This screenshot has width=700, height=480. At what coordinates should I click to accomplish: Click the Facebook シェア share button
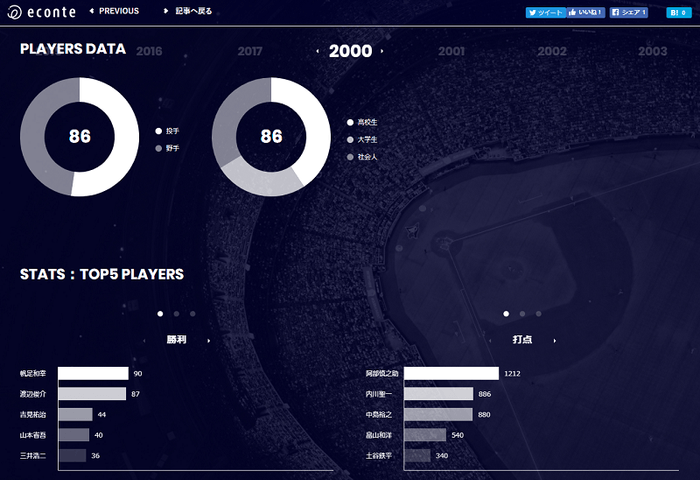[x=629, y=13]
